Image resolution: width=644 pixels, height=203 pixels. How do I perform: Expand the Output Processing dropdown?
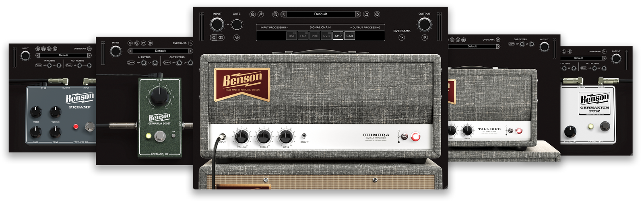pyautogui.click(x=365, y=27)
